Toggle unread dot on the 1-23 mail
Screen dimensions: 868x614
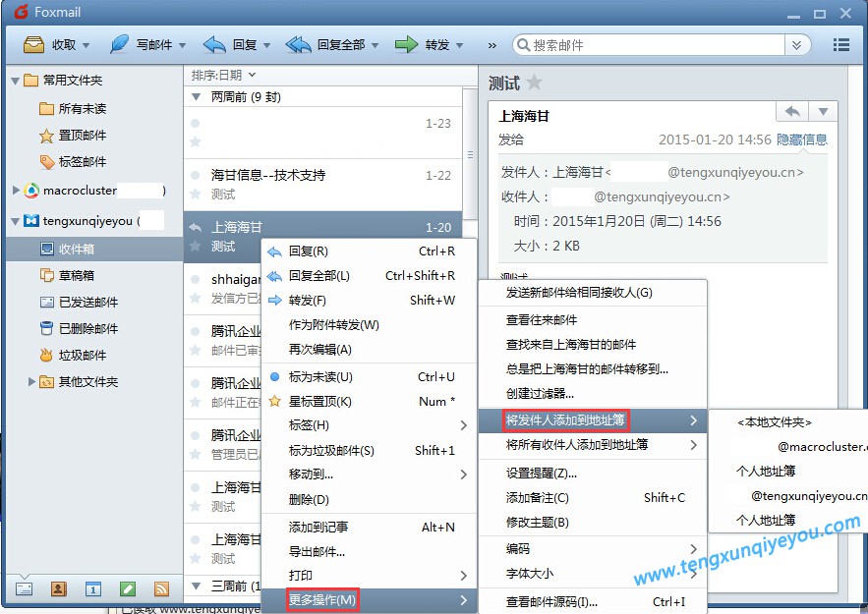(195, 124)
